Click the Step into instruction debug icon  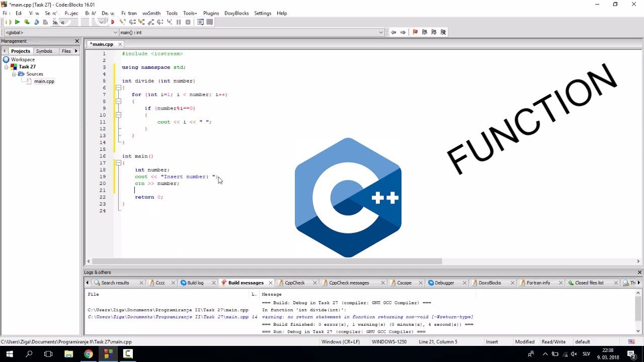click(x=170, y=22)
